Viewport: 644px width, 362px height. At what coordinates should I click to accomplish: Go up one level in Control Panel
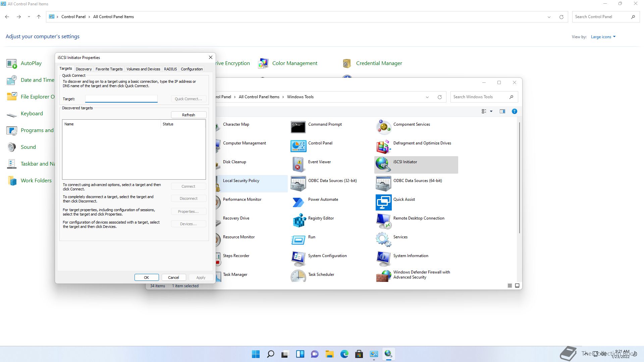click(39, 17)
